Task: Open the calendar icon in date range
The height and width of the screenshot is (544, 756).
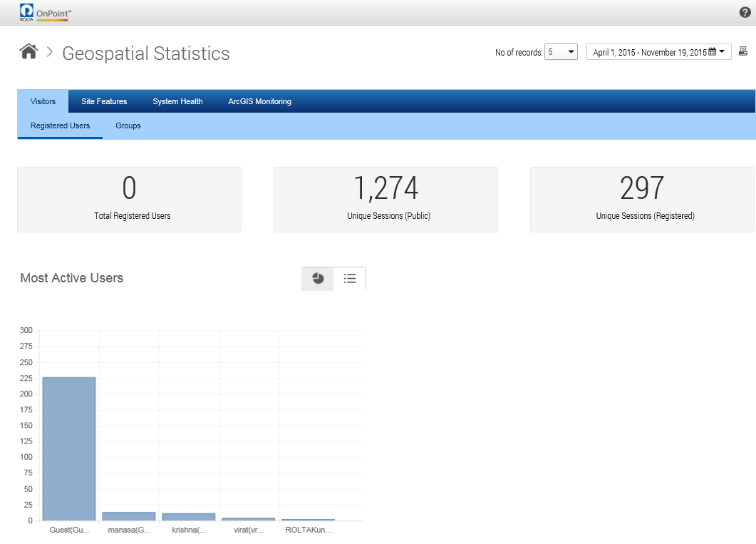Action: (x=712, y=52)
